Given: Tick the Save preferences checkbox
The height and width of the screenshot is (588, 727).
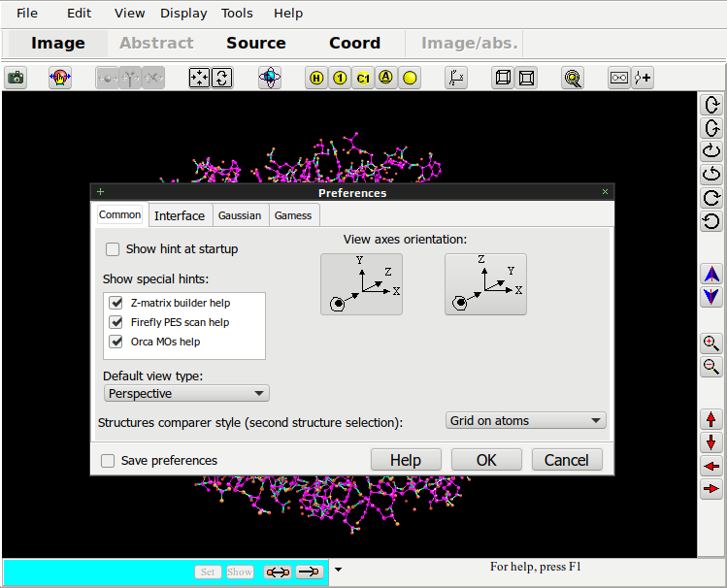Looking at the screenshot, I should (108, 461).
